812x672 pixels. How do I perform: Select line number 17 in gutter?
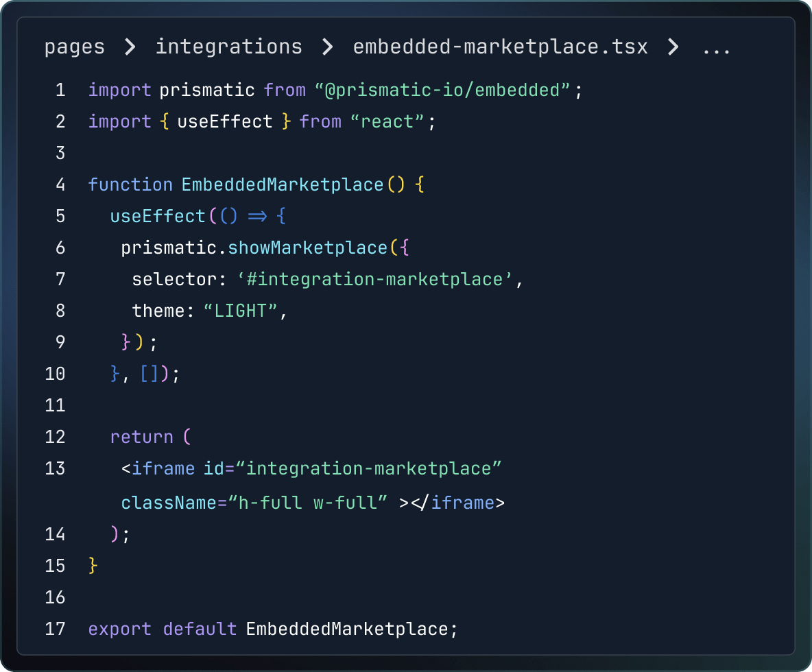55,629
